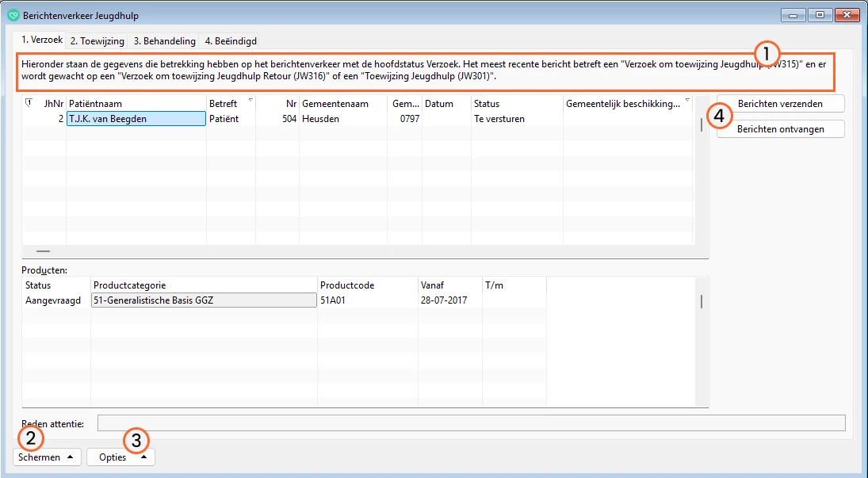This screenshot has height=478, width=868.
Task: Click the Gemeentelijk beschikking column header arrow
Action: coord(687,101)
